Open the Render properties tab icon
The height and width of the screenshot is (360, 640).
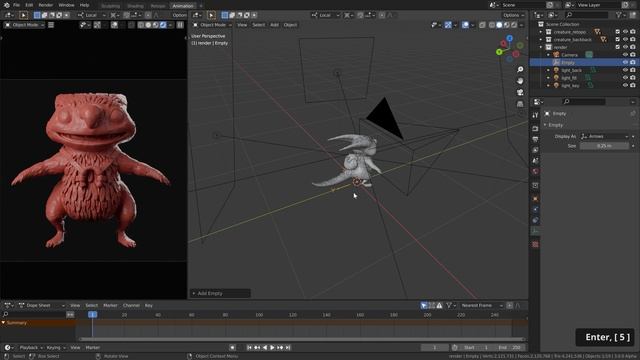(535, 129)
